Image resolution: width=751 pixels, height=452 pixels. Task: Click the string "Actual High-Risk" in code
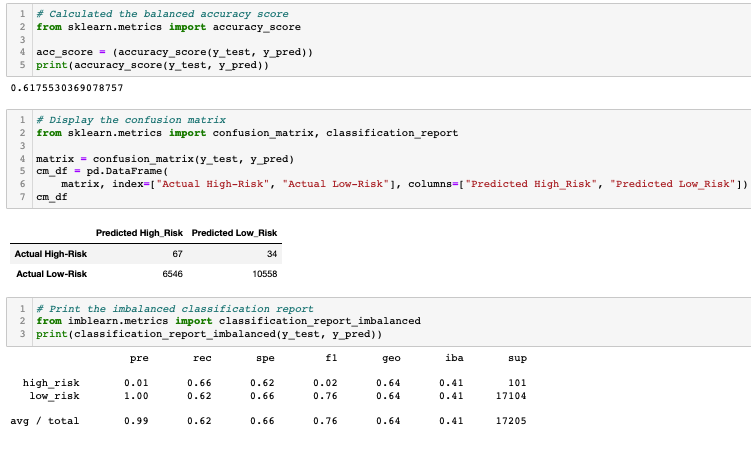point(213,184)
